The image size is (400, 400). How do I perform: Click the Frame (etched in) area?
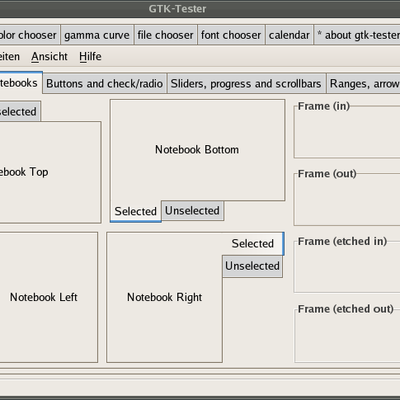(x=347, y=266)
